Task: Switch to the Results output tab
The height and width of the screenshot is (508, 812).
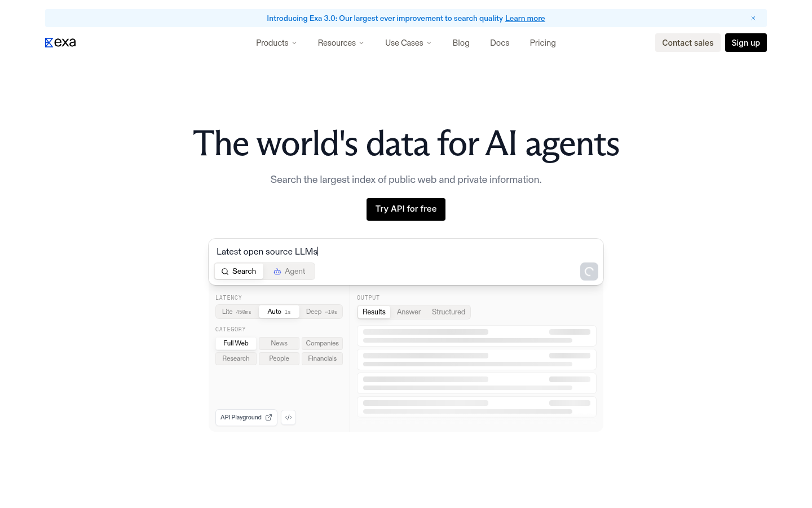Action: pos(374,312)
